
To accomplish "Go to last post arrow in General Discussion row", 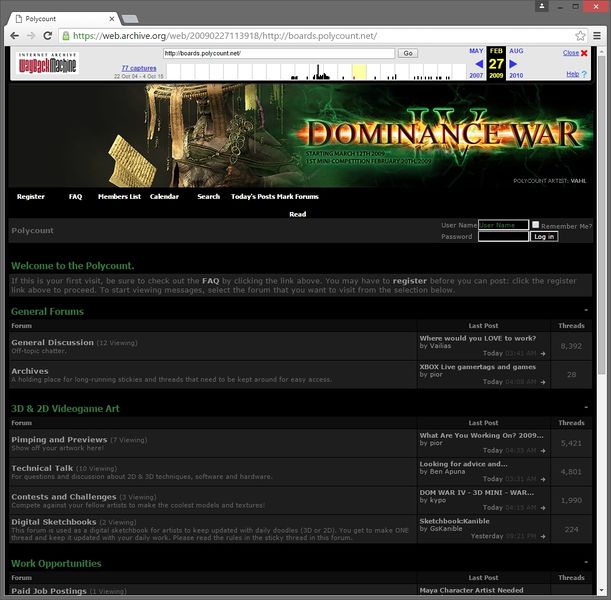I will point(543,354).
